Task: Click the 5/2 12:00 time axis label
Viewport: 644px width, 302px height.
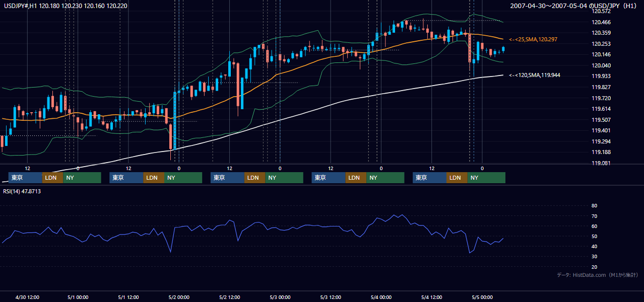Action: pos(229,297)
